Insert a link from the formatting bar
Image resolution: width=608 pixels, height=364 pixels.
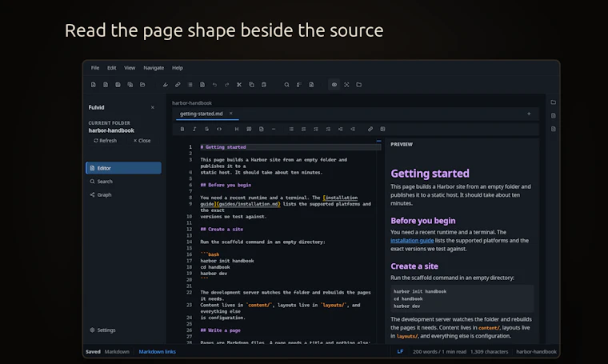[370, 129]
